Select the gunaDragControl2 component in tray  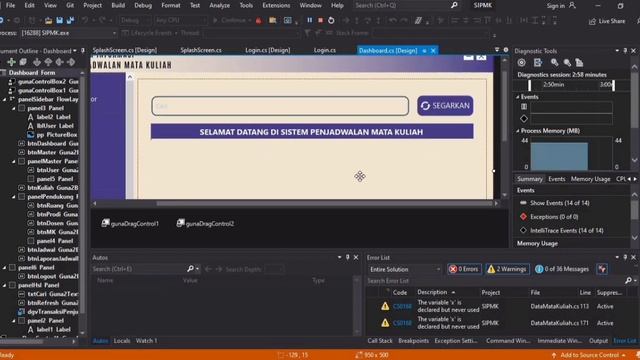(205, 223)
